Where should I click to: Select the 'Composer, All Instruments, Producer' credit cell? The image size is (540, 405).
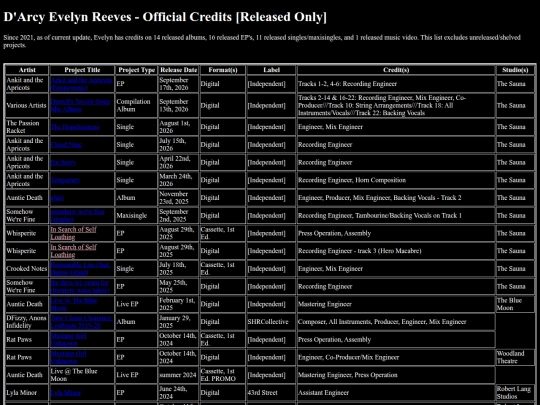click(x=396, y=322)
